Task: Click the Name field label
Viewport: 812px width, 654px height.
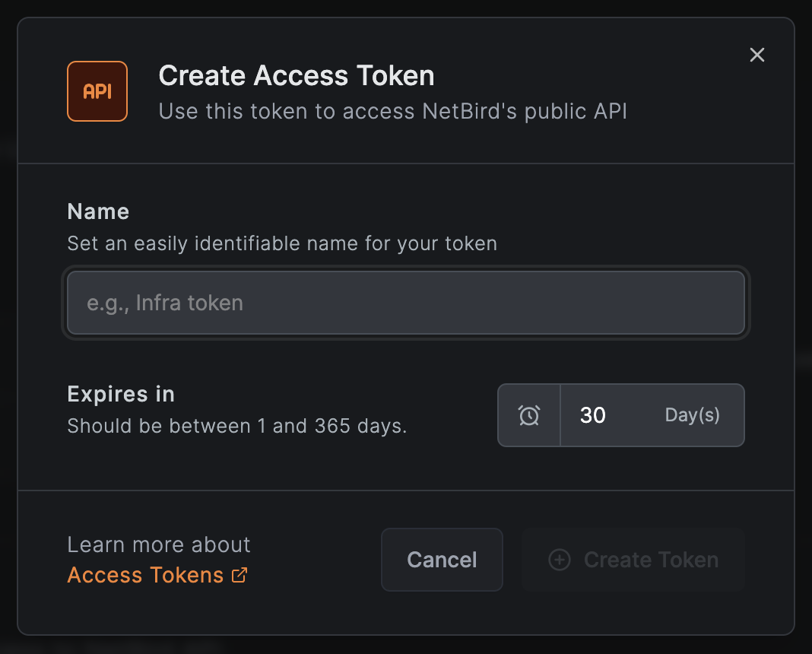Action: pyautogui.click(x=98, y=211)
